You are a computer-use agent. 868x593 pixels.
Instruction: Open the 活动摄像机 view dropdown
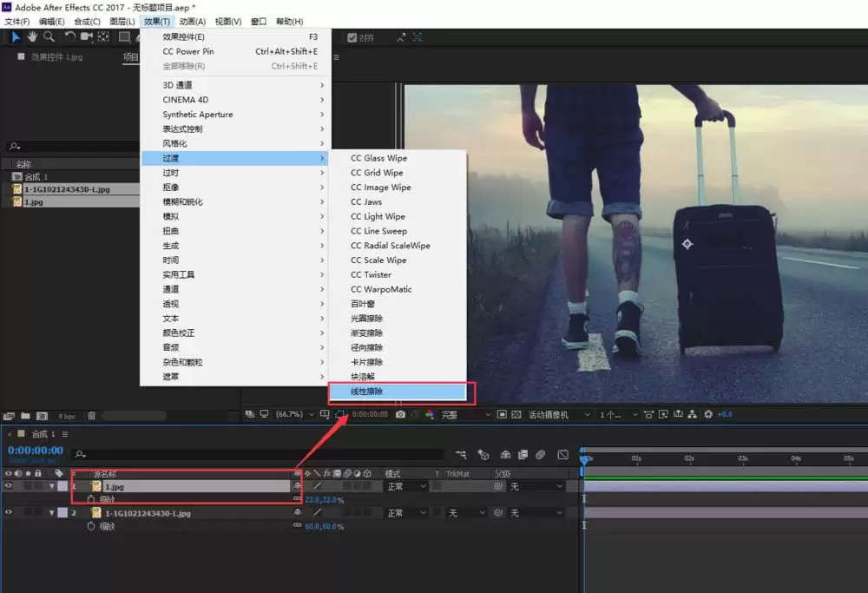point(559,415)
